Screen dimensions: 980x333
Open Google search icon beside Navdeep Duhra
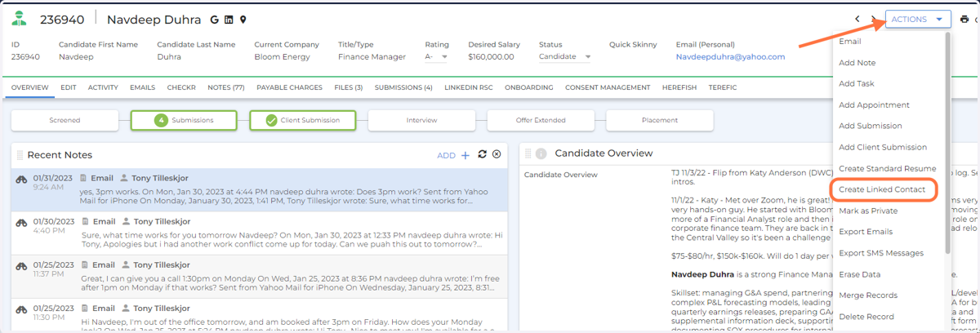point(214,20)
